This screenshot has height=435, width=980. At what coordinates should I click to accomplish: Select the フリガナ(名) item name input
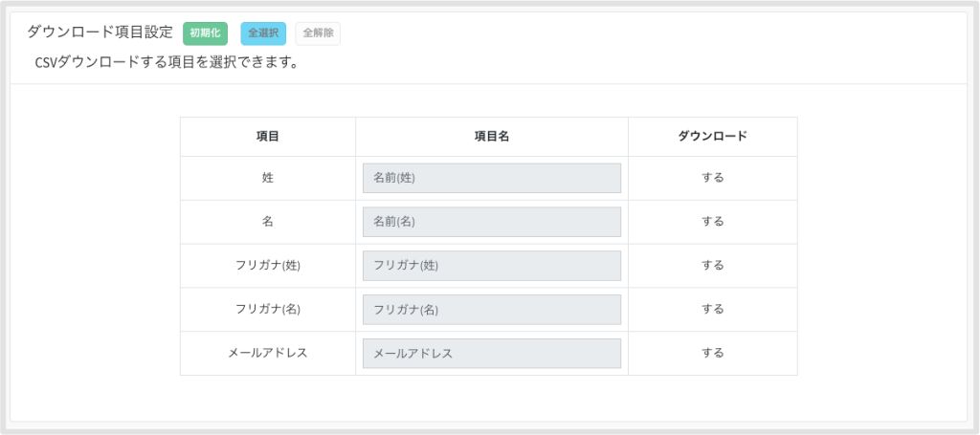(492, 309)
